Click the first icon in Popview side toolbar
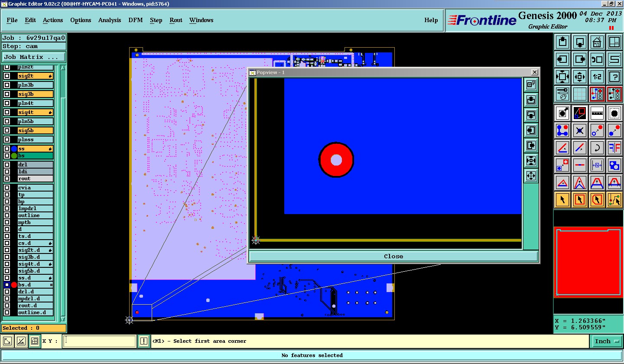Image resolution: width=624 pixels, height=364 pixels. click(x=531, y=84)
